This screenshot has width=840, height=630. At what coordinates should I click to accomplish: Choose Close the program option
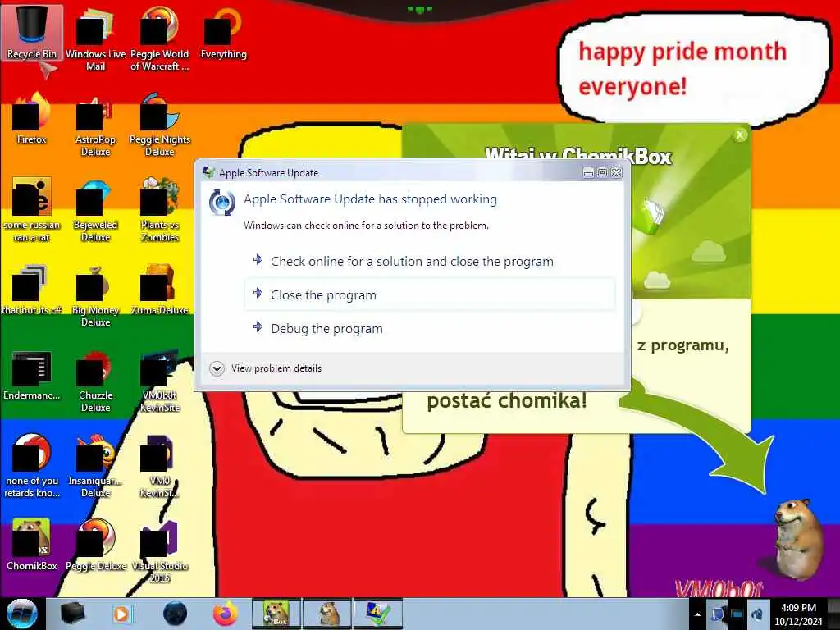click(x=430, y=294)
